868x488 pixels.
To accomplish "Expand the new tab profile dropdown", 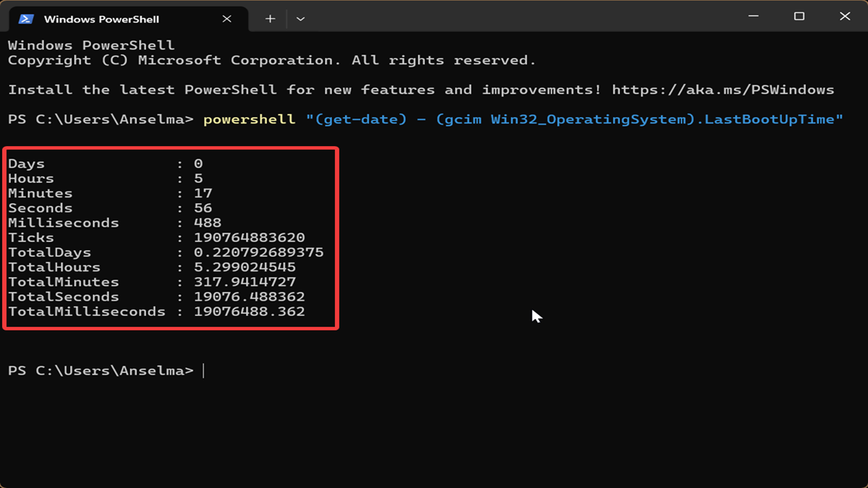I will click(301, 19).
